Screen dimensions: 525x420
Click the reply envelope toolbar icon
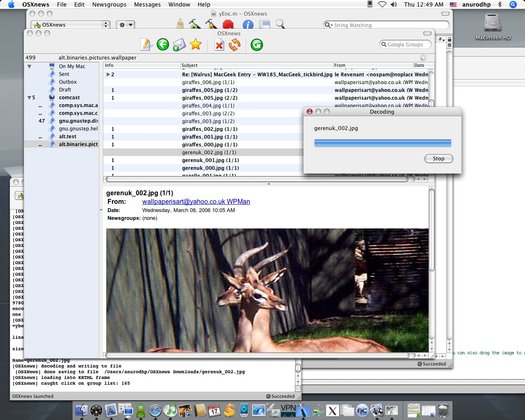tap(179, 45)
